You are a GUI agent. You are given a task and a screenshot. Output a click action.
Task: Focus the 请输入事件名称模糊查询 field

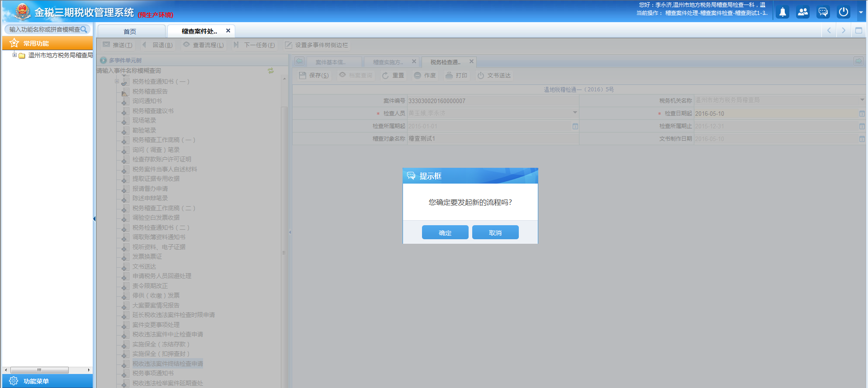click(x=181, y=71)
